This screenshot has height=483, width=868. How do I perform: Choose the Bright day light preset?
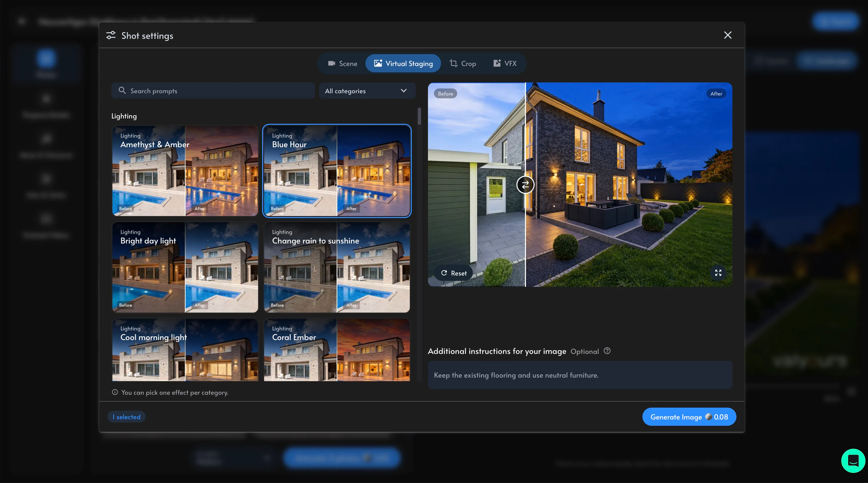pyautogui.click(x=185, y=267)
